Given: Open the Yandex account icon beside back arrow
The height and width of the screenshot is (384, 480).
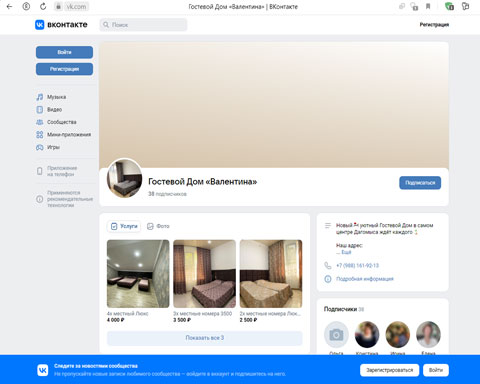Looking at the screenshot, I should pos(26,6).
